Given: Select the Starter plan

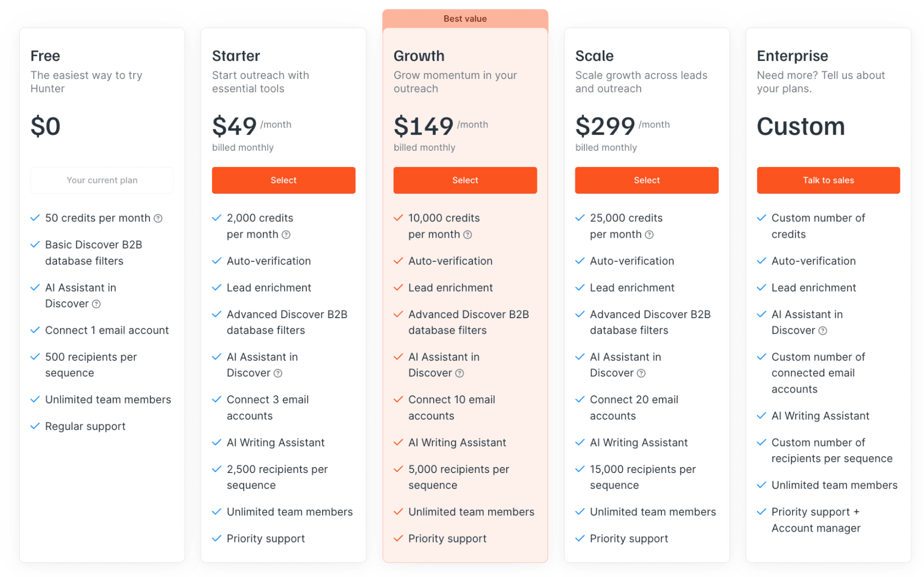Looking at the screenshot, I should [x=283, y=180].
